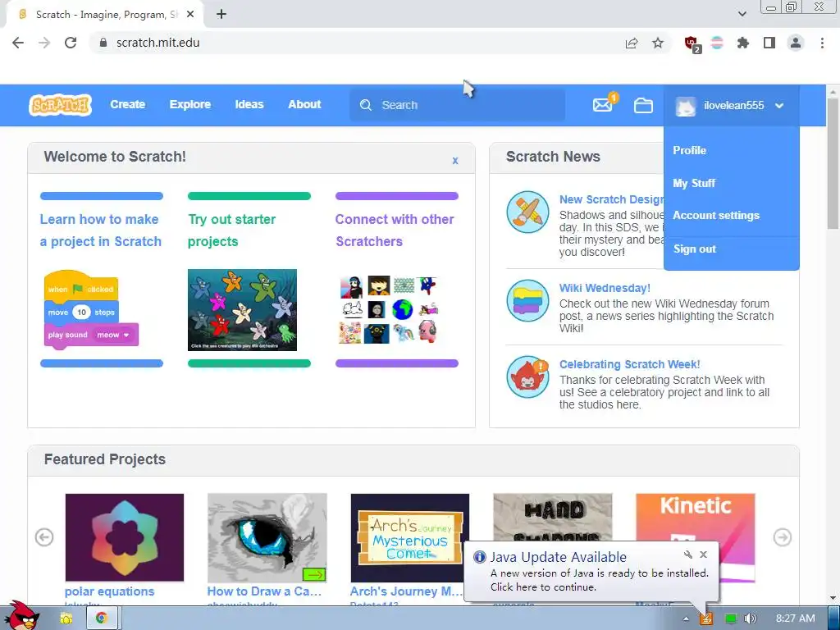This screenshot has height=630, width=840.
Task: Select the Scratch browser tab
Action: point(104,15)
